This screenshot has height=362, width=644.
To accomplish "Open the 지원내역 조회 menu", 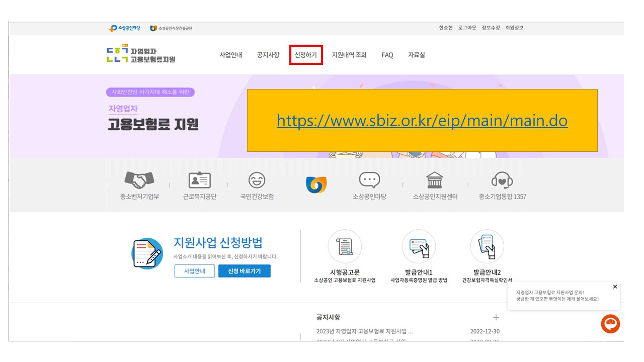I will (x=349, y=55).
